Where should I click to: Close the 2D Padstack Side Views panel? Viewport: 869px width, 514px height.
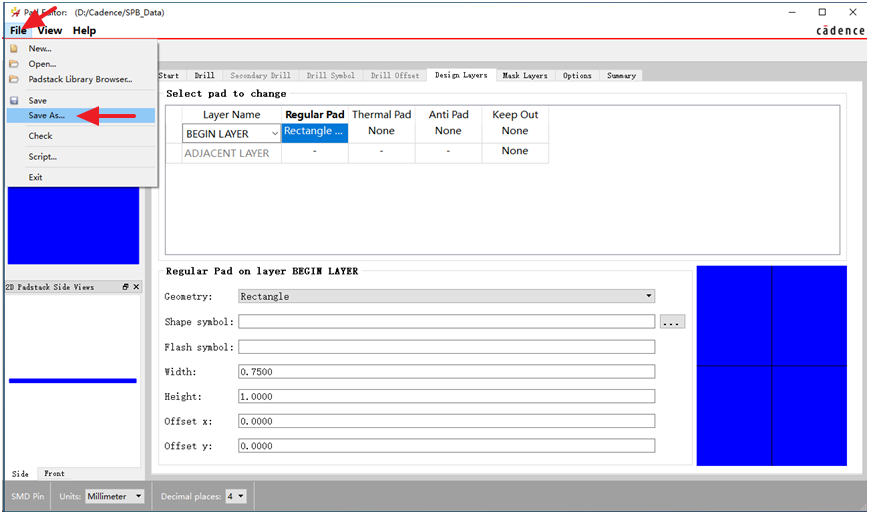click(x=136, y=287)
